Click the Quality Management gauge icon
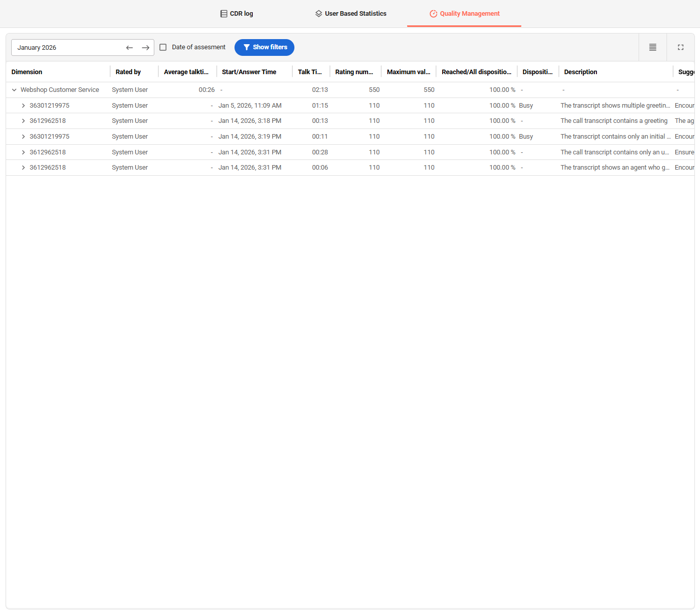This screenshot has height=615, width=700. [x=434, y=14]
